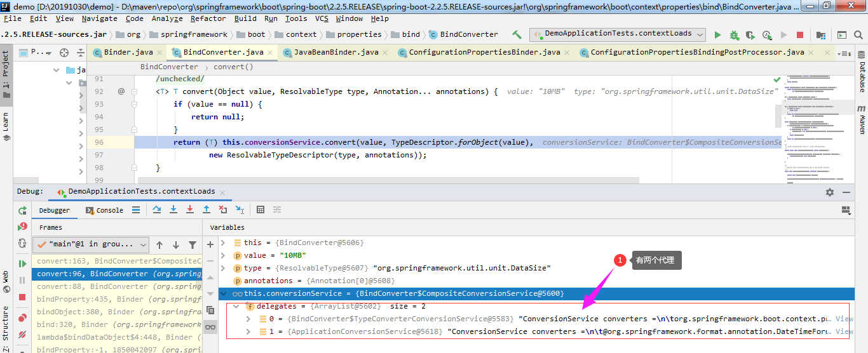Click Run to Cursor icon
868x353 pixels.
click(240, 210)
